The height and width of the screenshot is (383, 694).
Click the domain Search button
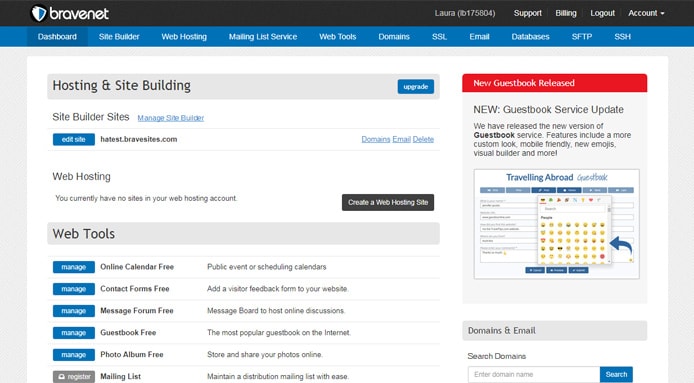tap(616, 375)
